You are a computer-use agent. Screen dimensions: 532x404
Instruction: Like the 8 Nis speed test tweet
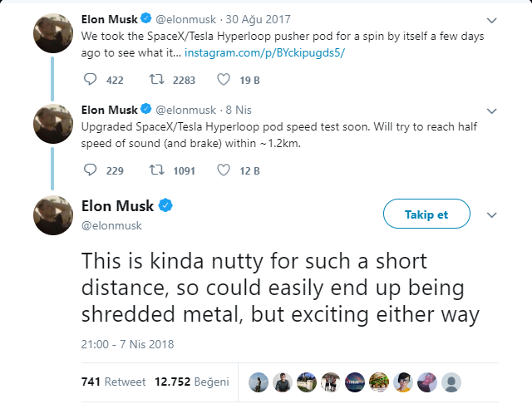coord(223,170)
